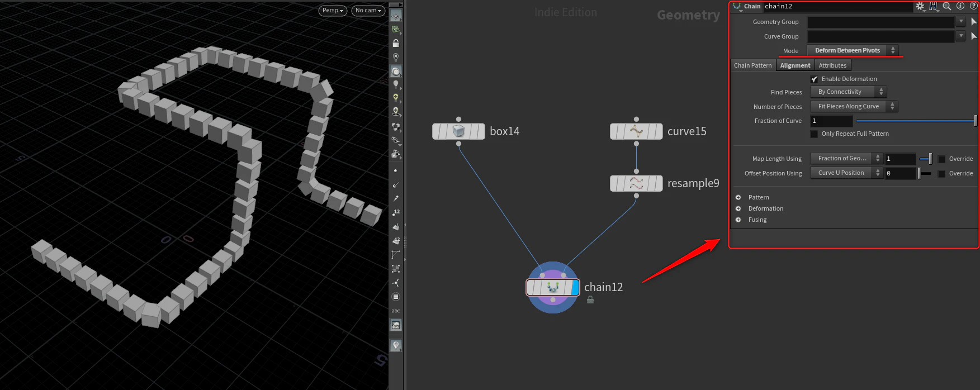Image resolution: width=980 pixels, height=390 pixels.
Task: Check Only Repeat Full Pattern
Action: pos(815,134)
